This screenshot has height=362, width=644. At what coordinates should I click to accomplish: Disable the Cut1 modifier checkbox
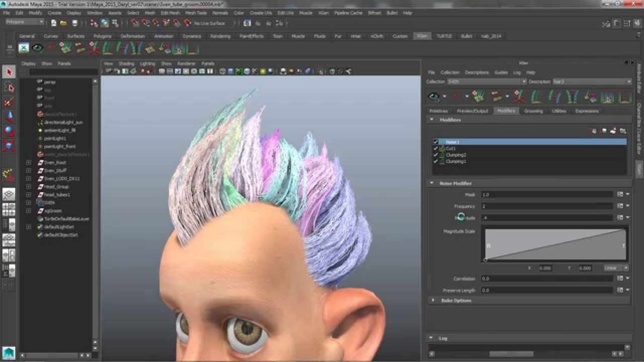[436, 149]
